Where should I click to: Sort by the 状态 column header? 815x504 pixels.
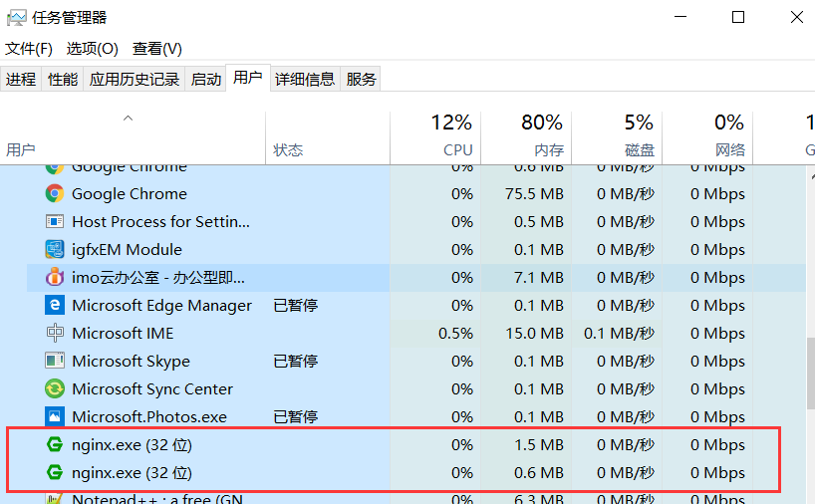328,138
